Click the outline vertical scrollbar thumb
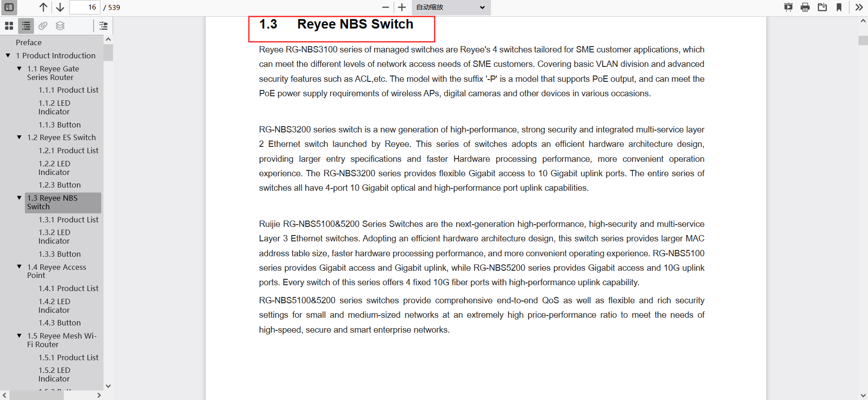 [x=108, y=52]
